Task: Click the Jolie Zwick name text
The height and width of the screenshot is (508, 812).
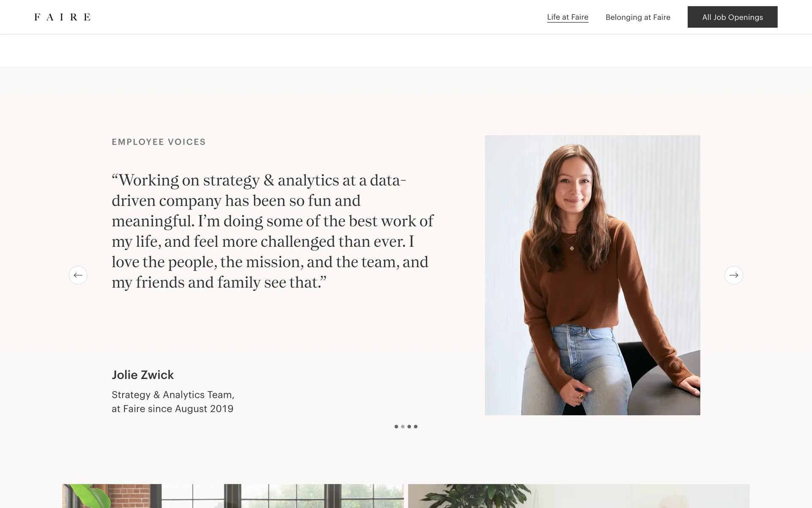Action: point(143,375)
